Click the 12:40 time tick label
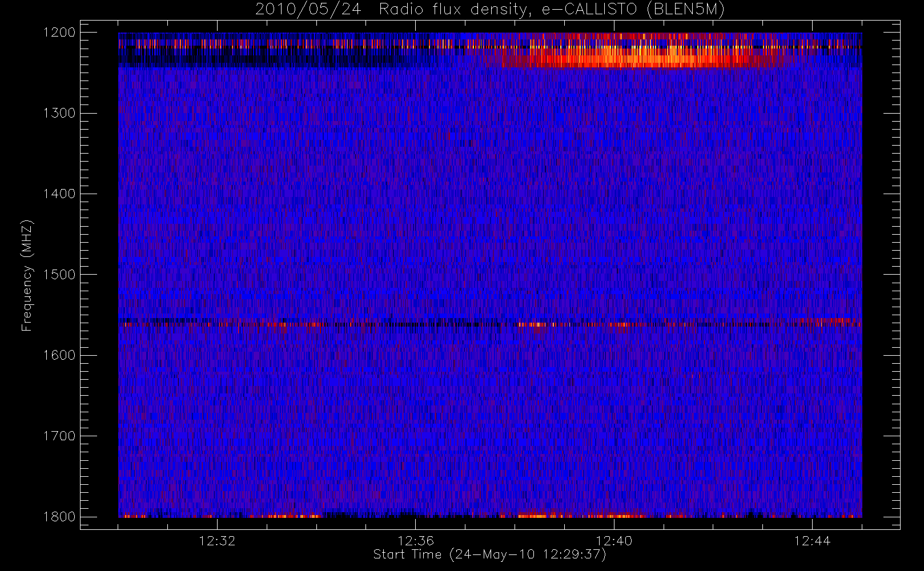924x571 pixels. 614,541
